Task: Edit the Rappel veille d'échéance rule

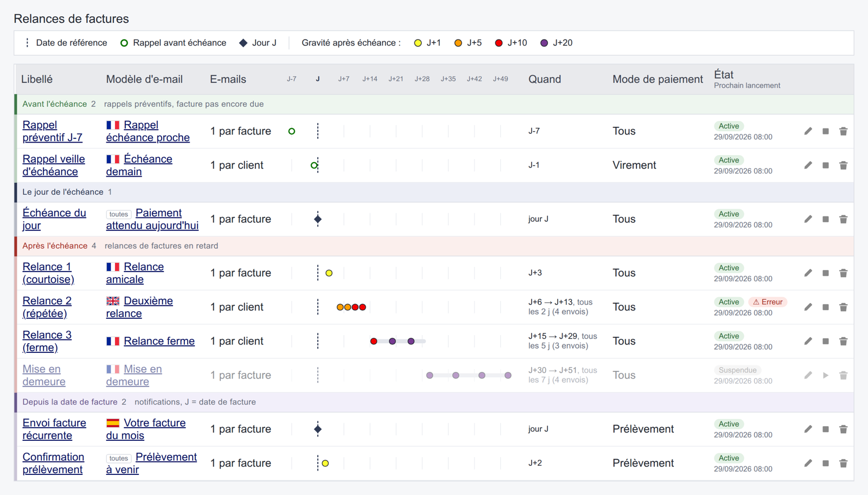Action: [x=808, y=165]
